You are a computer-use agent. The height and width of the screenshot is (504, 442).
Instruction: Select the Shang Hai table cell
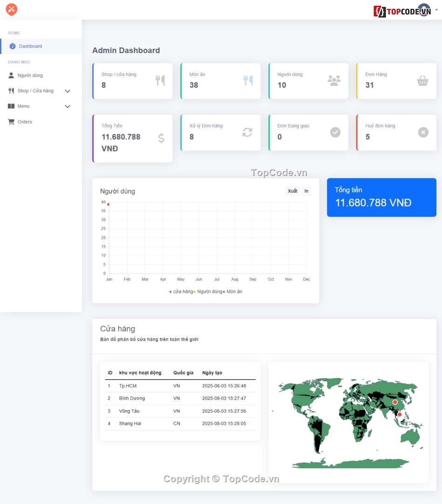pyautogui.click(x=130, y=423)
